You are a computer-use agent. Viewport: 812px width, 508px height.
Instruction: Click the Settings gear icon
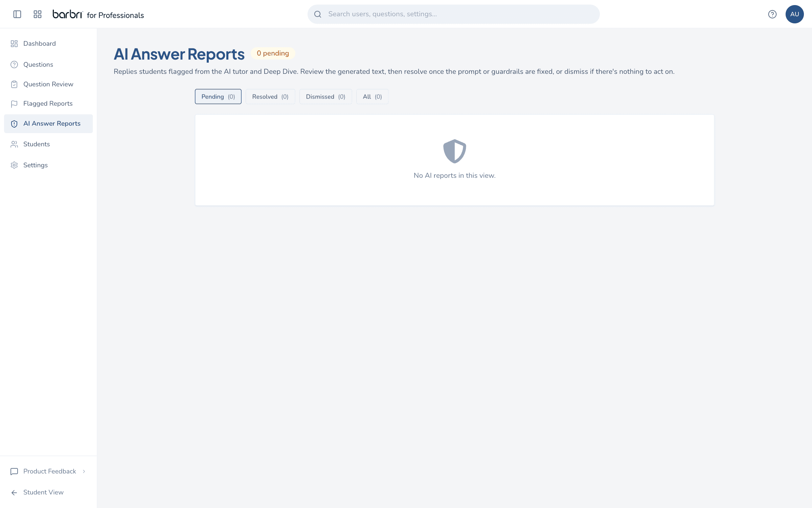point(14,165)
